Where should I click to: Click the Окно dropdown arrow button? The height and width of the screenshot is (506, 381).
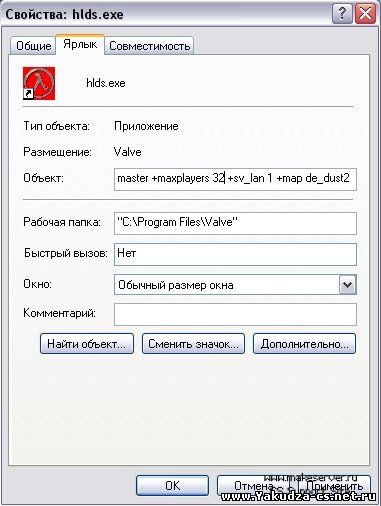point(348,284)
